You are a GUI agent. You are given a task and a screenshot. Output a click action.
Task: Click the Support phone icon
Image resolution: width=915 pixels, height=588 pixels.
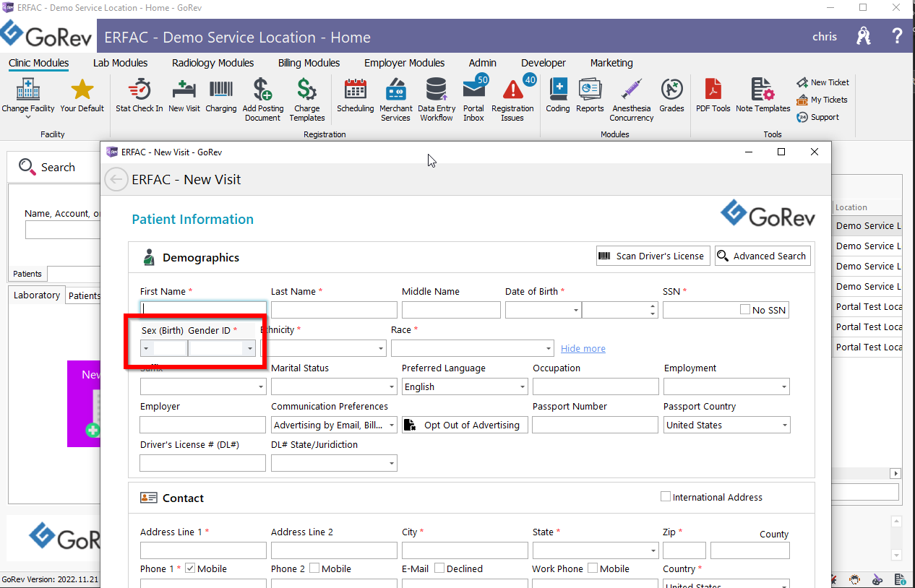[802, 117]
